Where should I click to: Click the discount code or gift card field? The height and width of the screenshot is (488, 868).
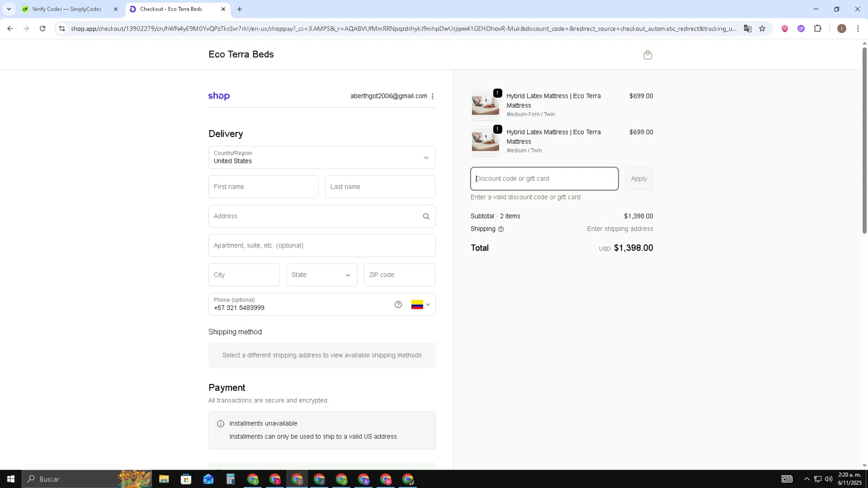[544, 179]
